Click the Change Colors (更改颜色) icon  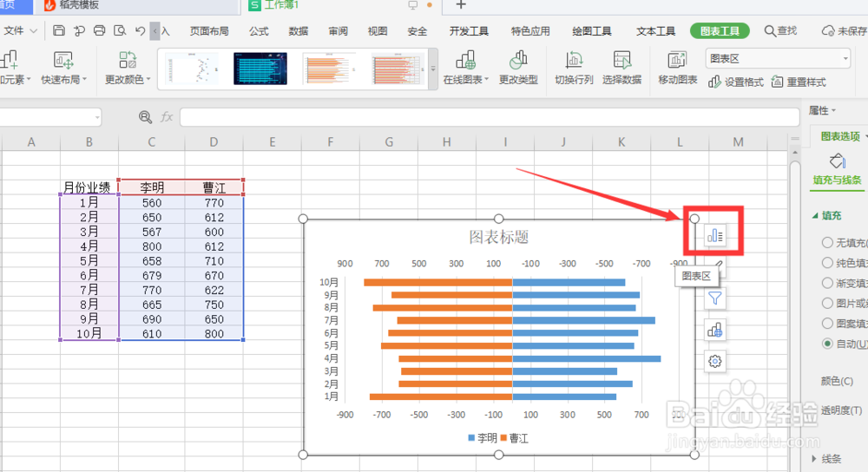click(x=128, y=61)
